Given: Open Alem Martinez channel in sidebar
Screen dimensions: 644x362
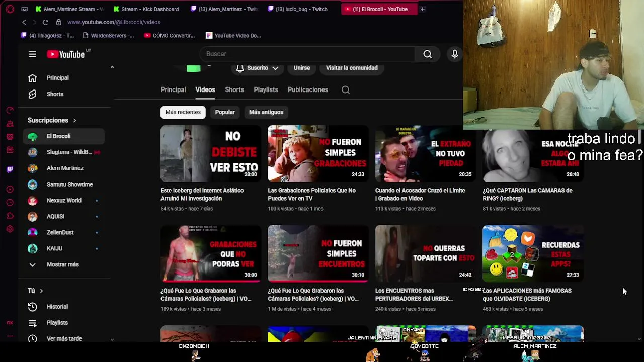Looking at the screenshot, I should (x=63, y=168).
